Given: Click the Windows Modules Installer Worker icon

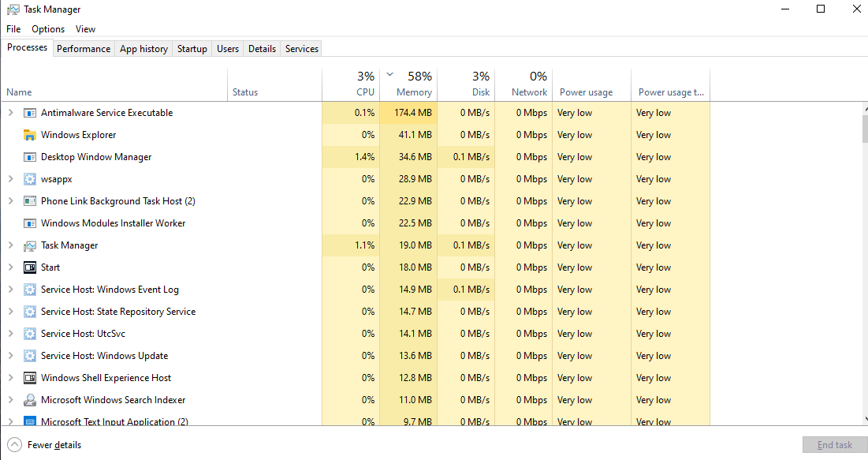Looking at the screenshot, I should pos(30,223).
